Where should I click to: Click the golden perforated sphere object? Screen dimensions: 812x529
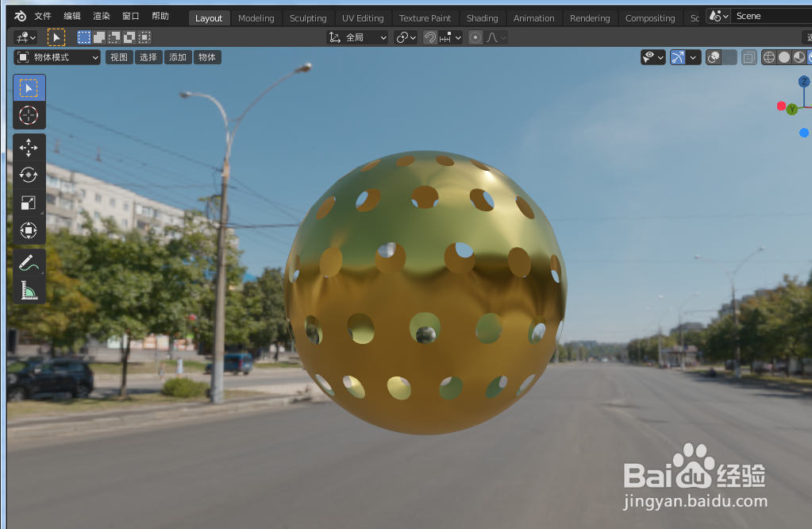click(425, 292)
